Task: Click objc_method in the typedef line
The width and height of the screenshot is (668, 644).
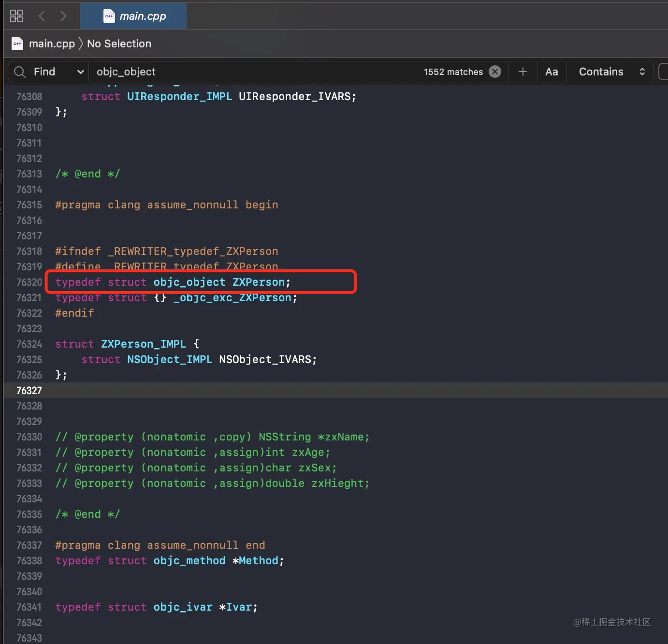Action: click(189, 561)
